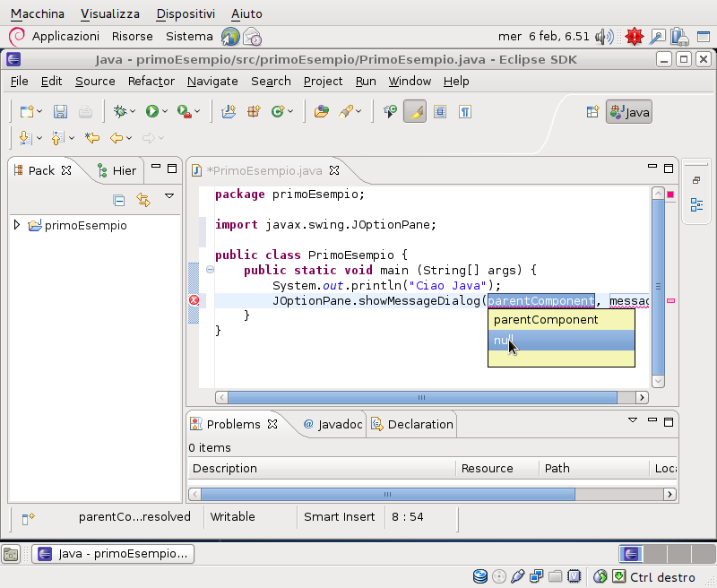Open dropdown next to New Class icon
717x588 pixels.
pyautogui.click(x=290, y=111)
